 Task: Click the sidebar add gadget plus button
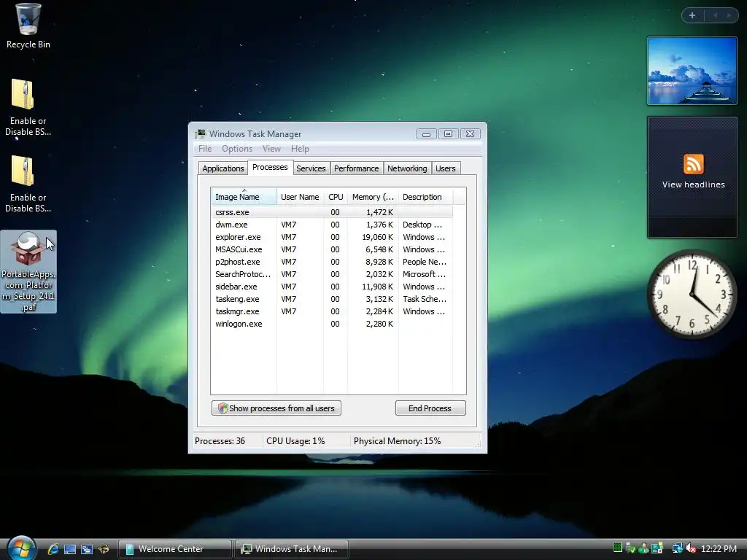pos(692,15)
